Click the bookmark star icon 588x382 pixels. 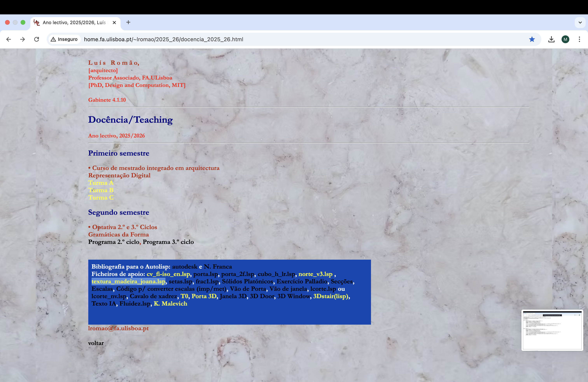(532, 39)
